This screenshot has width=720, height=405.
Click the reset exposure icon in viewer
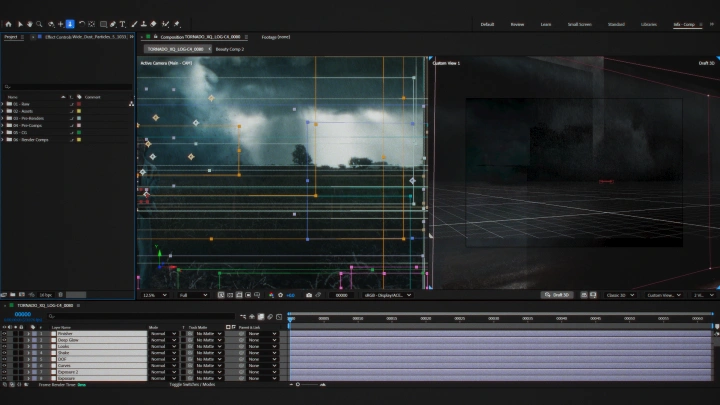point(281,295)
